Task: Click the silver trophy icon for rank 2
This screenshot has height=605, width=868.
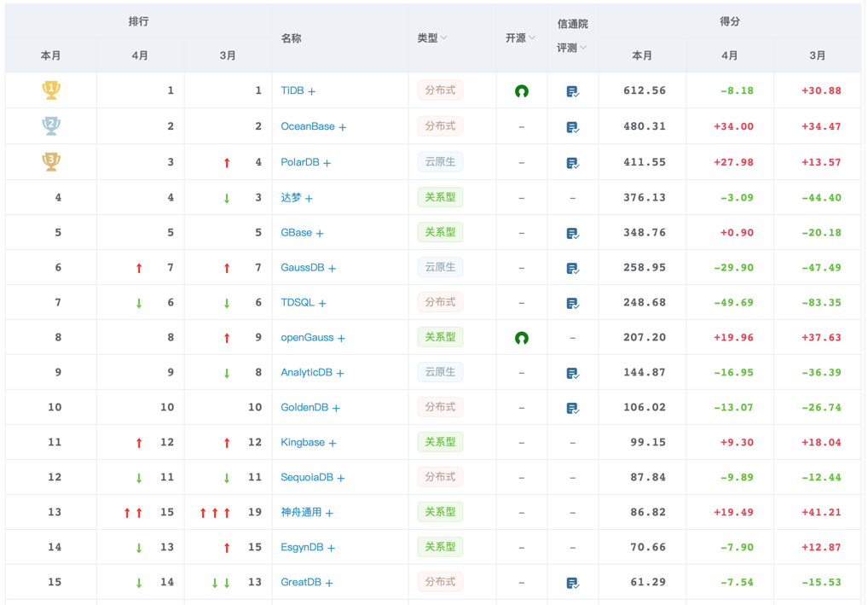Action: pyautogui.click(x=51, y=125)
